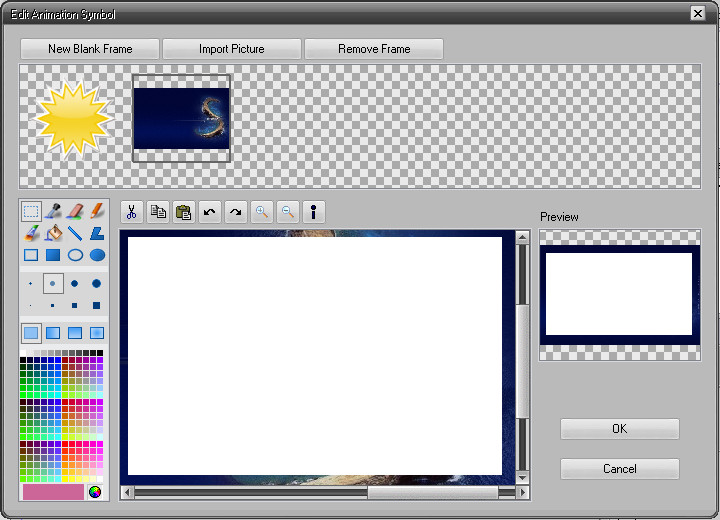This screenshot has width=720, height=520.
Task: Select the vertical gradient fill style
Action: click(75, 333)
